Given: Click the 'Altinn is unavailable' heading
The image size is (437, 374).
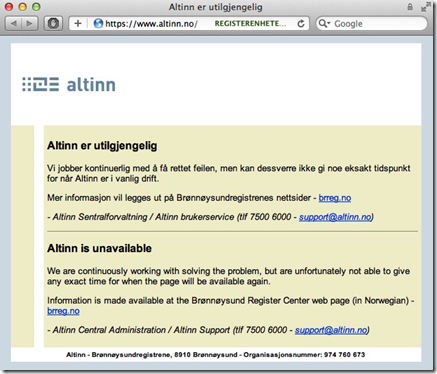Looking at the screenshot, I should [99, 248].
